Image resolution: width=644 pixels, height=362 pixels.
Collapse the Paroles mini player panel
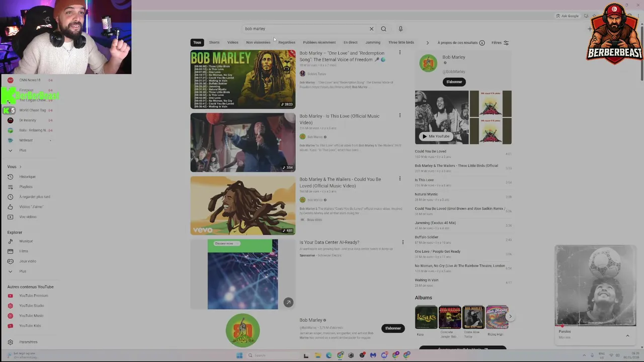click(x=627, y=335)
